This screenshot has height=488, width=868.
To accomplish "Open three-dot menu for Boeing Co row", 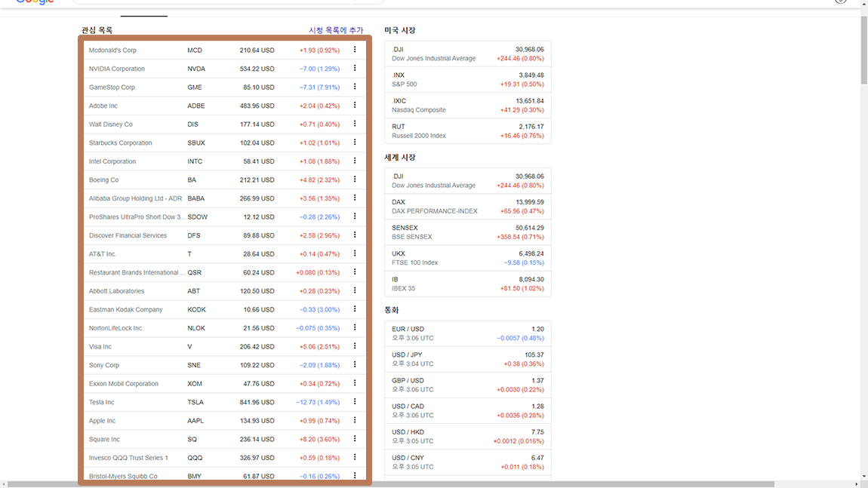I will point(355,180).
